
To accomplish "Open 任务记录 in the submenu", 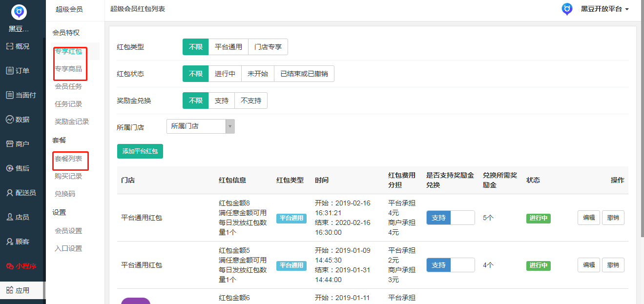I will click(68, 104).
